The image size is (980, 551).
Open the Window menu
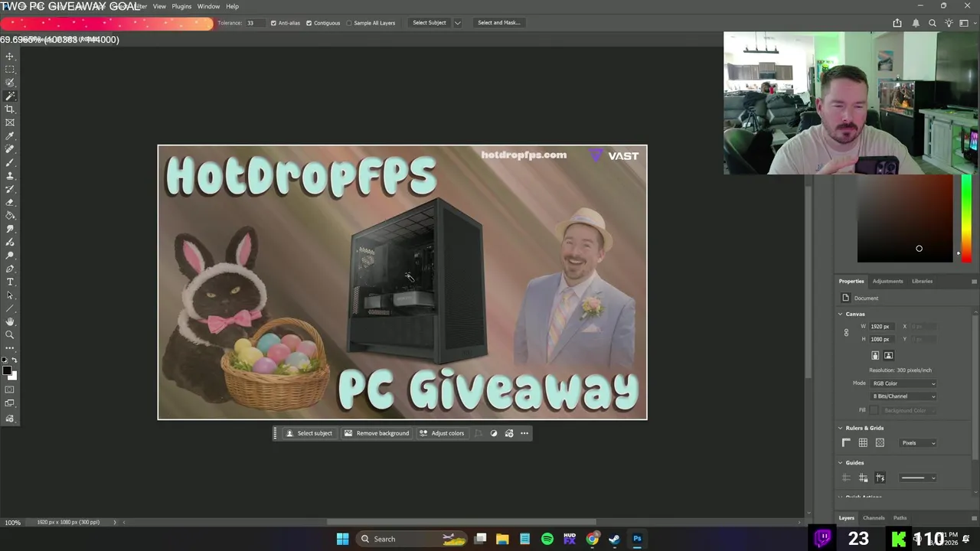tap(208, 6)
